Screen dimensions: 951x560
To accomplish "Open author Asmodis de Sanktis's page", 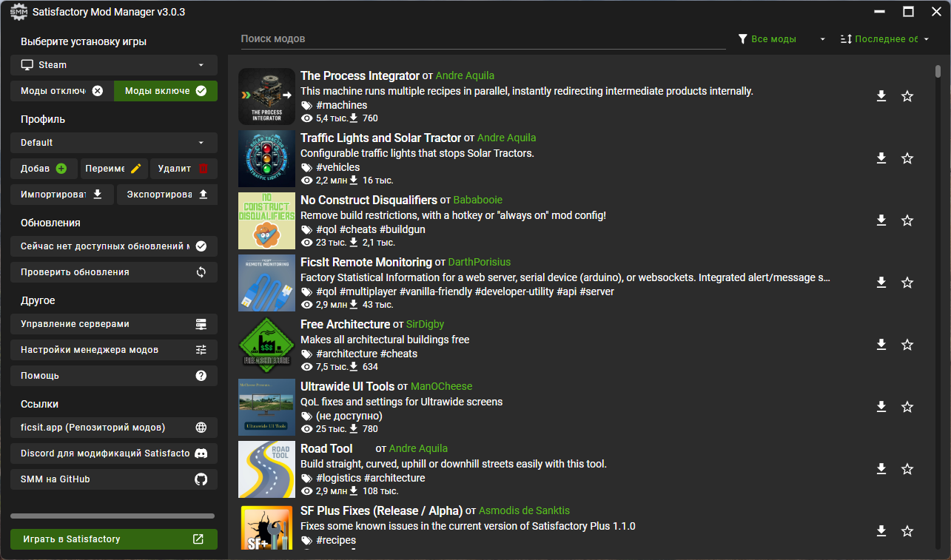I will click(x=524, y=510).
